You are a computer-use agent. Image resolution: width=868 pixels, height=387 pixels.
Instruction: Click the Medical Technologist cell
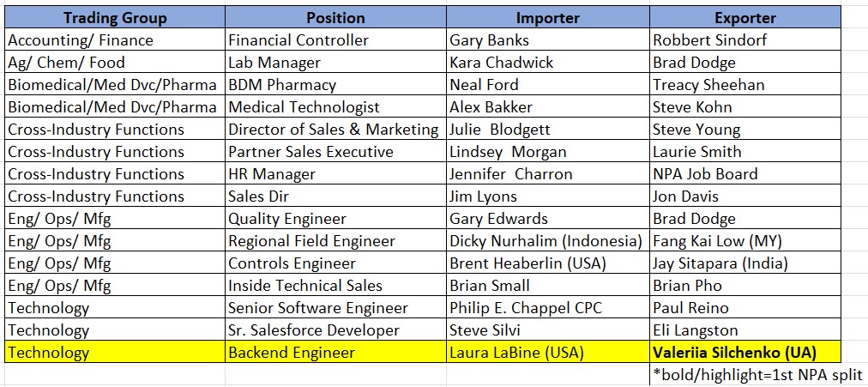coord(304,107)
